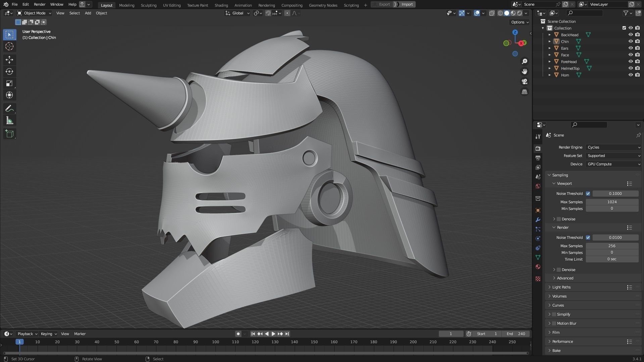Toggle Viewport Noise Threshold checkbox
644x362 pixels.
click(588, 194)
